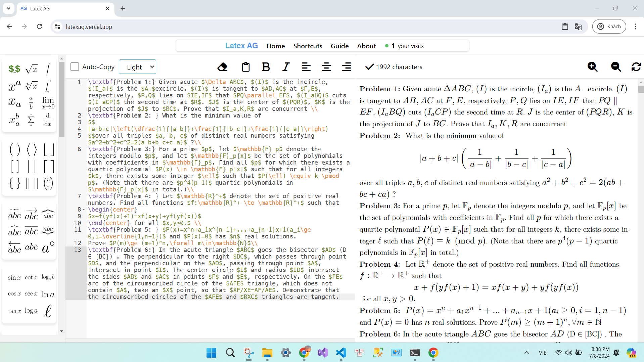Insert double vertical norm bars
This screenshot has width=644, height=362.
(32, 183)
